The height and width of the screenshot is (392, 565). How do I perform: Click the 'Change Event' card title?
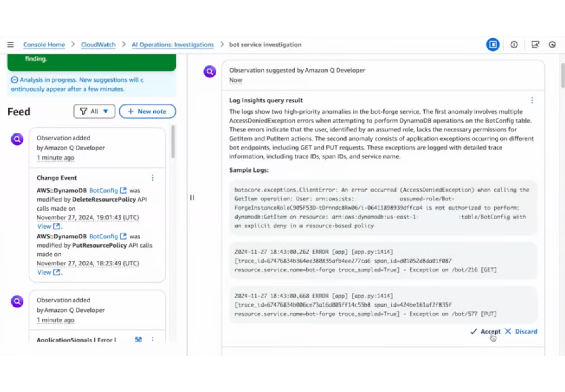pyautogui.click(x=56, y=178)
